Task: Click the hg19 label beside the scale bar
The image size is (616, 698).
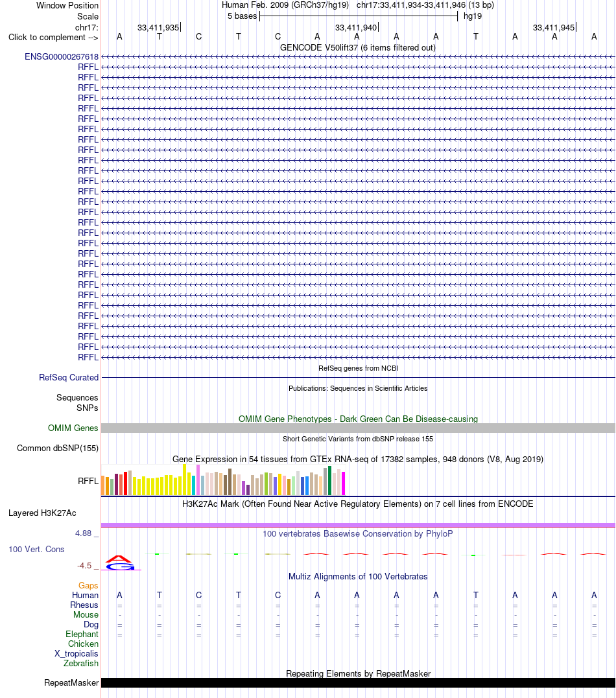Action: (473, 16)
